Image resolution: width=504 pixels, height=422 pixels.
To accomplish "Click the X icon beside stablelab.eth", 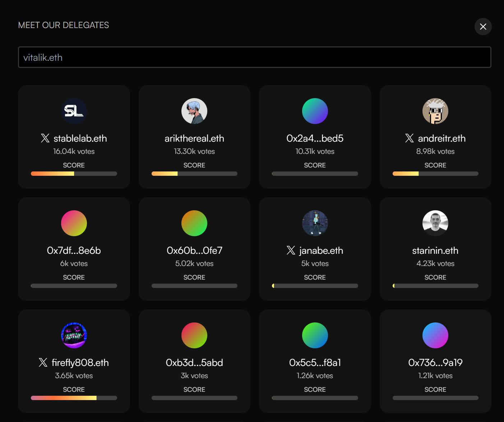I will [45, 138].
